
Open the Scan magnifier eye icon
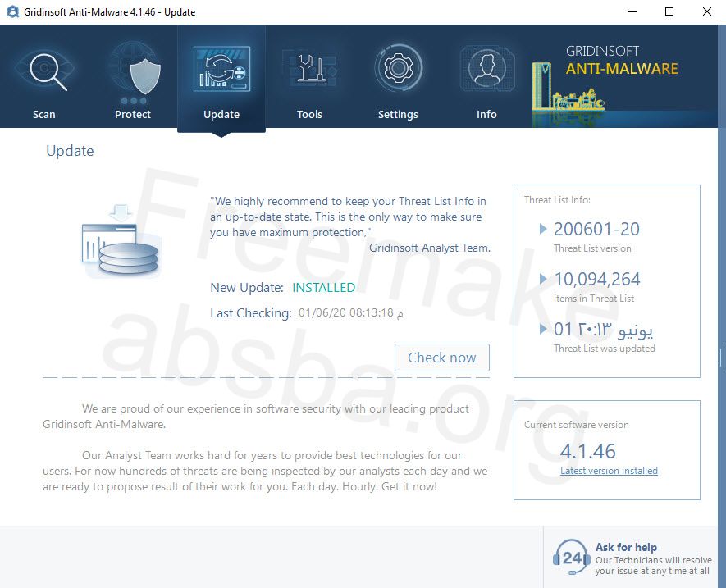coord(45,71)
